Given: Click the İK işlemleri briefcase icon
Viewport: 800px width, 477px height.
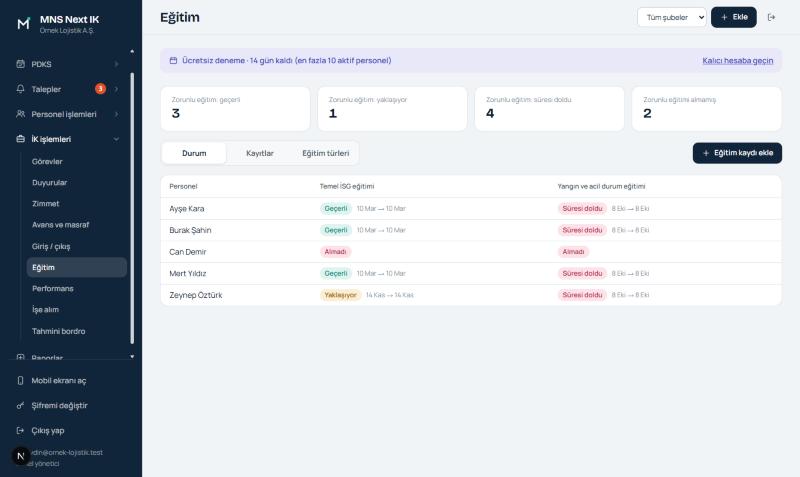Looking at the screenshot, I should click(x=20, y=139).
